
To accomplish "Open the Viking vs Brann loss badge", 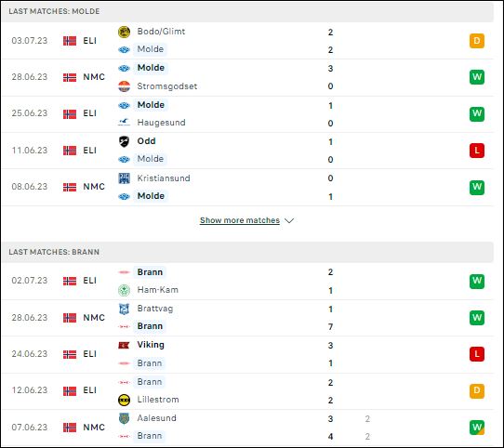I will click(x=477, y=354).
